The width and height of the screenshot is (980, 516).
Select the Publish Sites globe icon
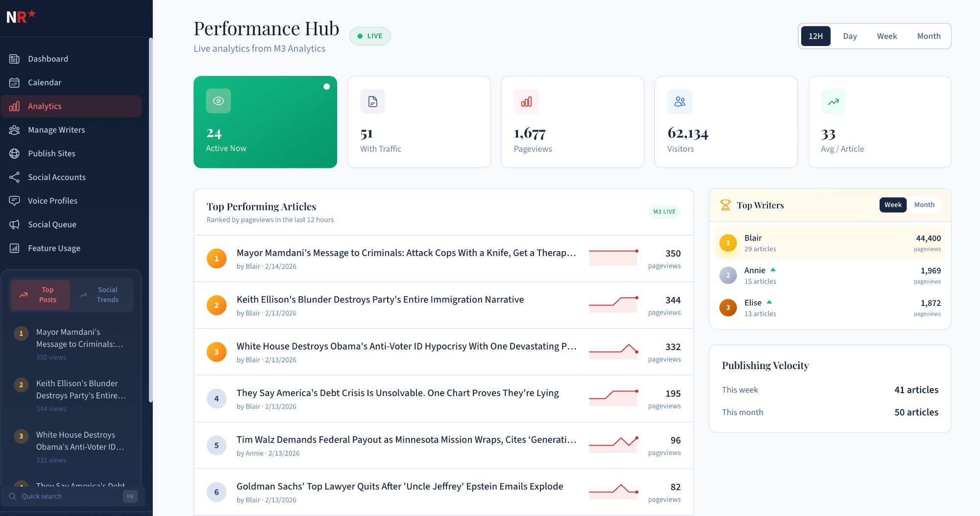coord(14,153)
